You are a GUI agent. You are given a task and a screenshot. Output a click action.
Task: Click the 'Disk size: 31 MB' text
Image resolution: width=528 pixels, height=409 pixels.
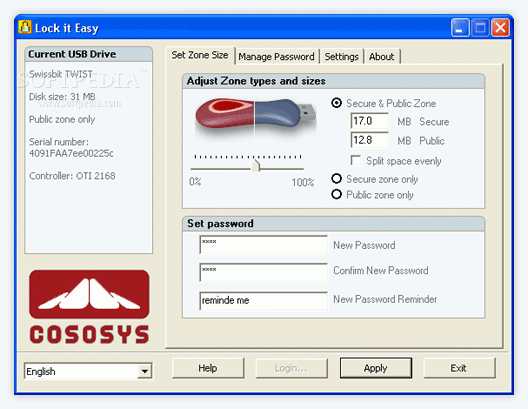pyautogui.click(x=62, y=97)
